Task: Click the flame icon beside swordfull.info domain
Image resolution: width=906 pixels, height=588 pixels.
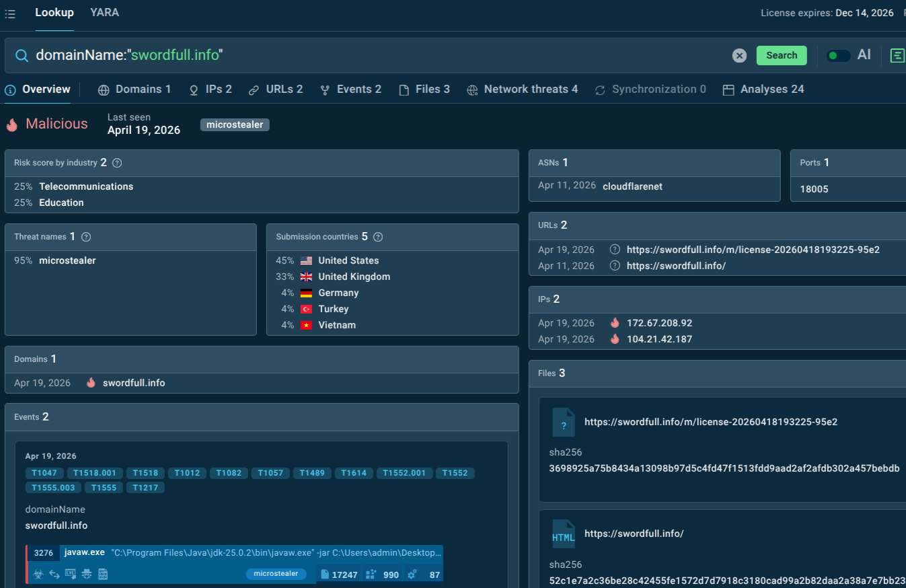Action: [x=91, y=383]
